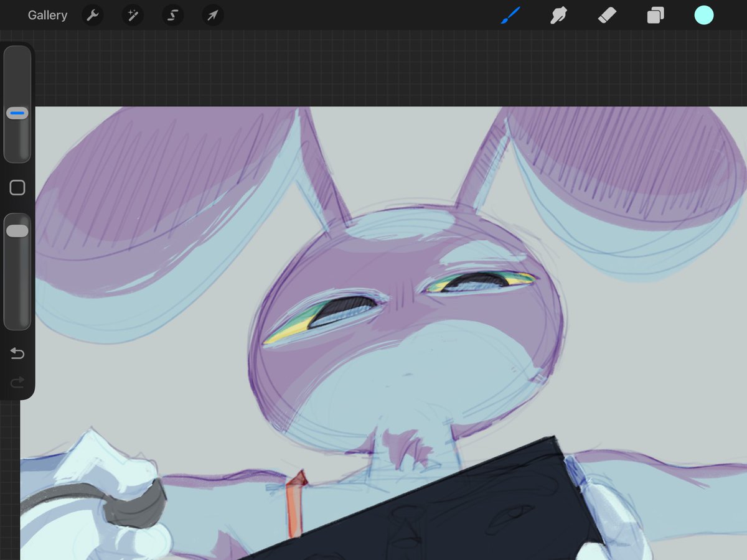Open the active color picker circle
The height and width of the screenshot is (560, 747).
(x=704, y=15)
